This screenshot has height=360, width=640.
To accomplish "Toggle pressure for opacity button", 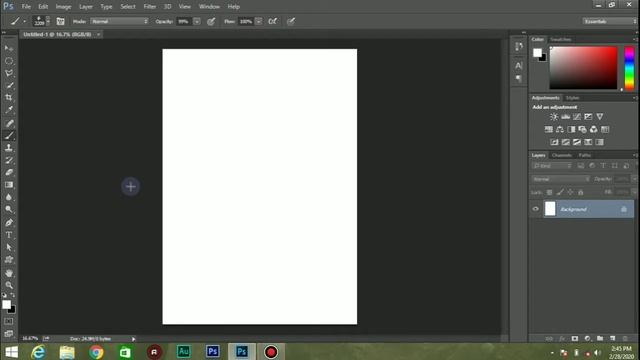I will [211, 21].
